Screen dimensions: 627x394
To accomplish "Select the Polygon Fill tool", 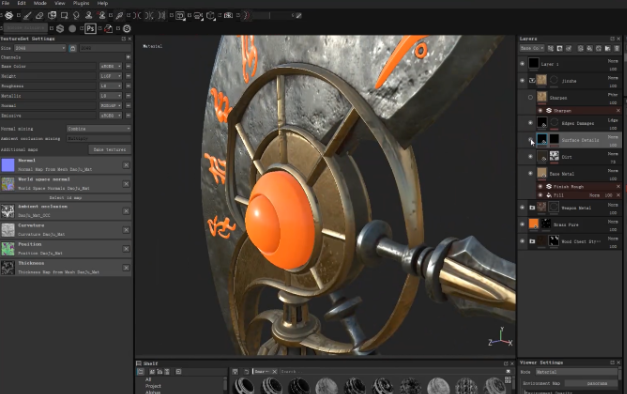I will (64, 16).
